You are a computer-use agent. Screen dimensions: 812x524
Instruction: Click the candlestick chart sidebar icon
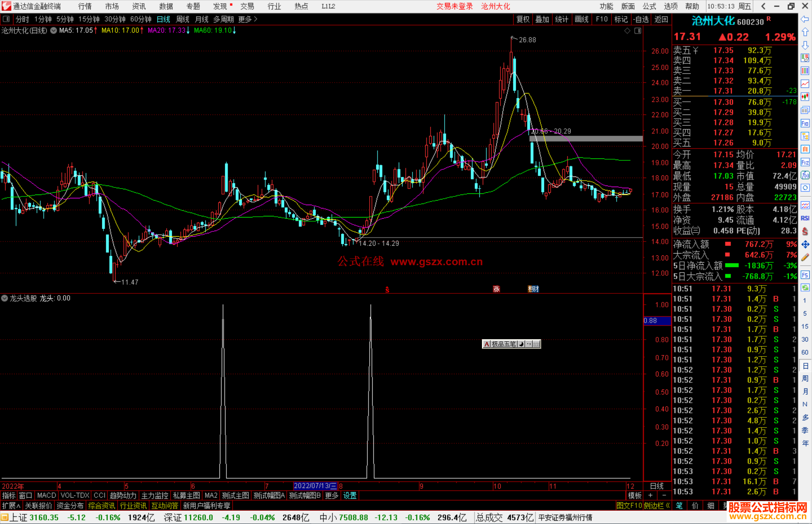pos(805,97)
